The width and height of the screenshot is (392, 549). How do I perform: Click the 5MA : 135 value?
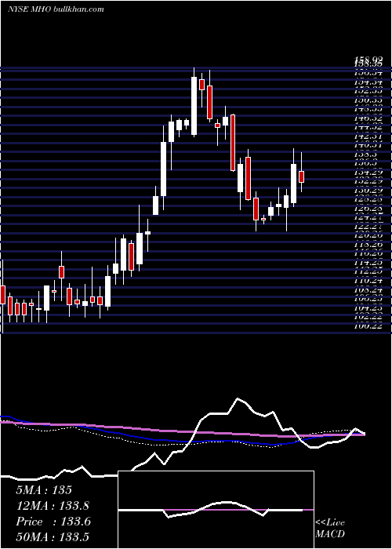click(x=44, y=490)
